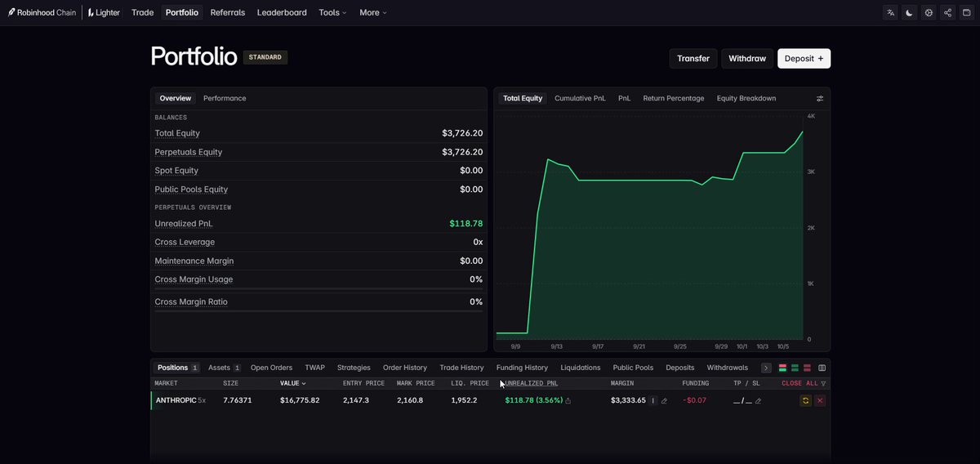
Task: Open the Tools dropdown menu
Action: 332,12
